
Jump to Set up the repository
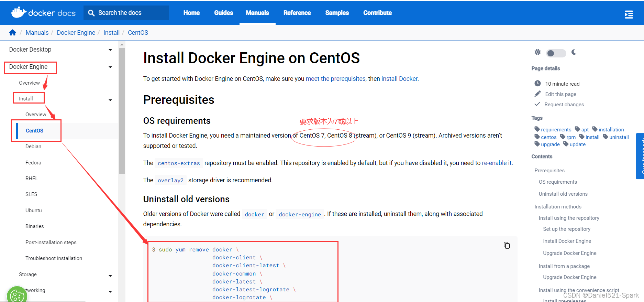(567, 229)
